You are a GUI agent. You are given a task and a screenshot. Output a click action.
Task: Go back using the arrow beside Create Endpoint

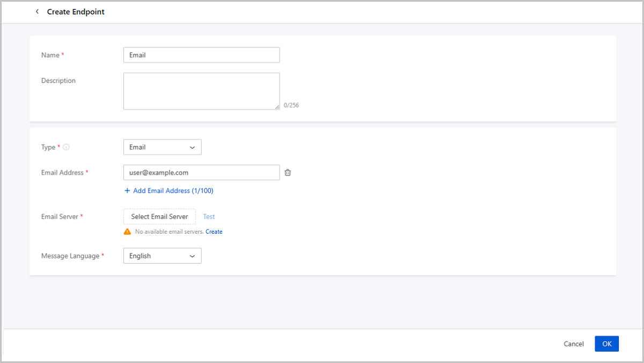pos(37,11)
